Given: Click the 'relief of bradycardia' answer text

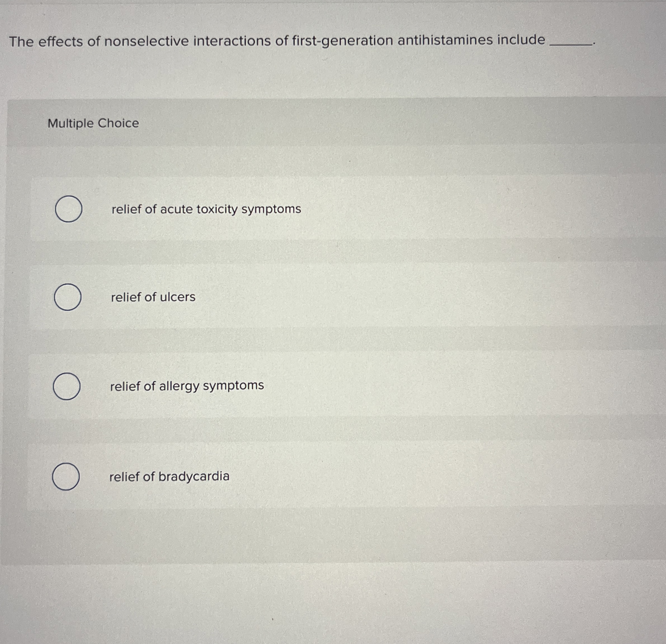Looking at the screenshot, I should pos(170,477).
